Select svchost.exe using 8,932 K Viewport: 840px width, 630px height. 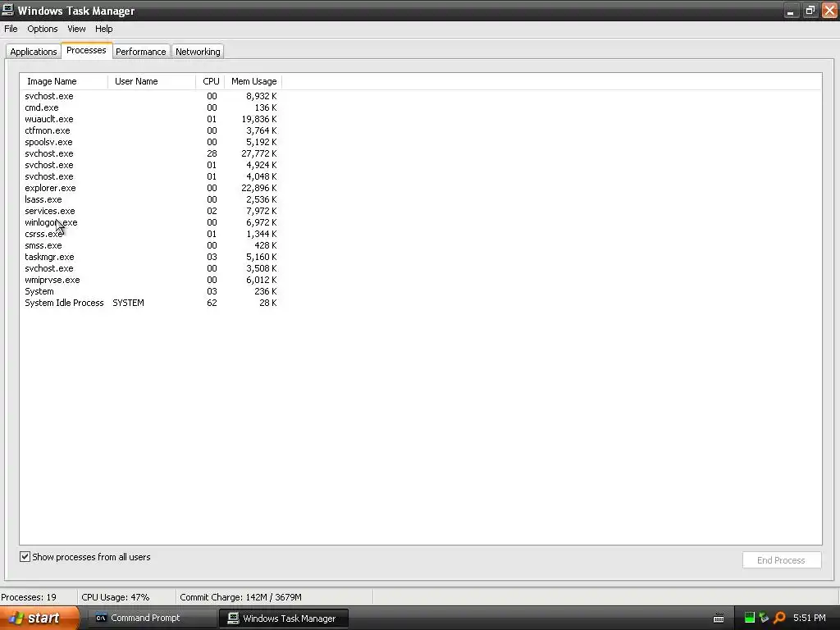(x=150, y=96)
